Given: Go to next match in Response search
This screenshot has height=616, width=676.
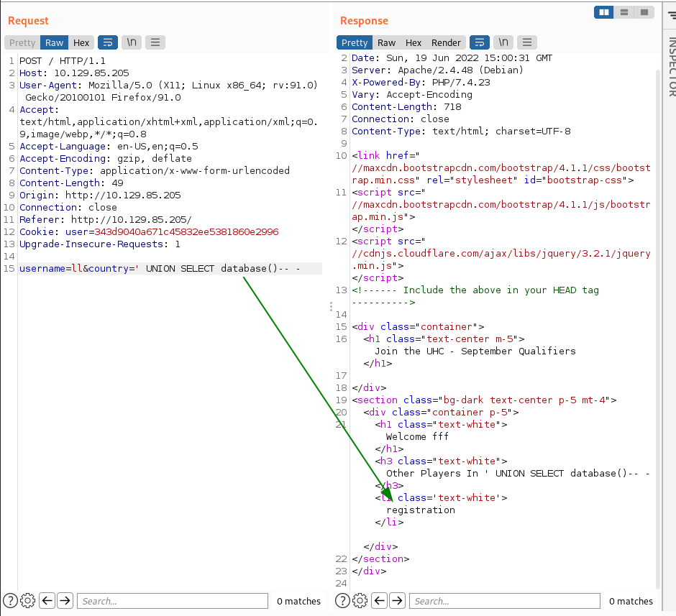Looking at the screenshot, I should (x=398, y=600).
